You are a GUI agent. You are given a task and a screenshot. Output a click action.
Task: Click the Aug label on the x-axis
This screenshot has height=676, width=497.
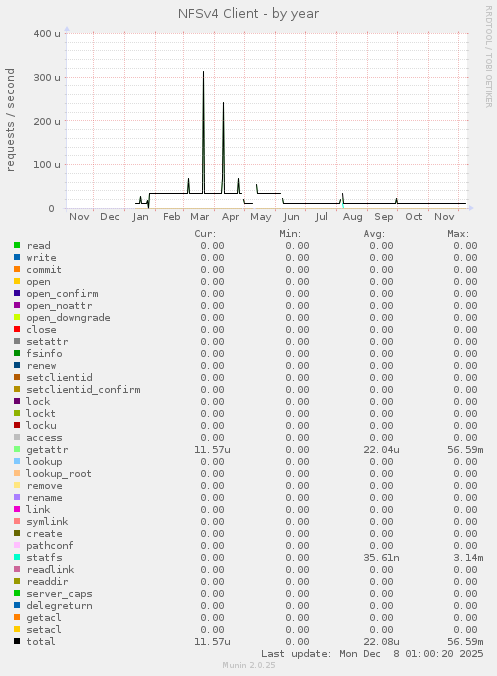pos(352,216)
